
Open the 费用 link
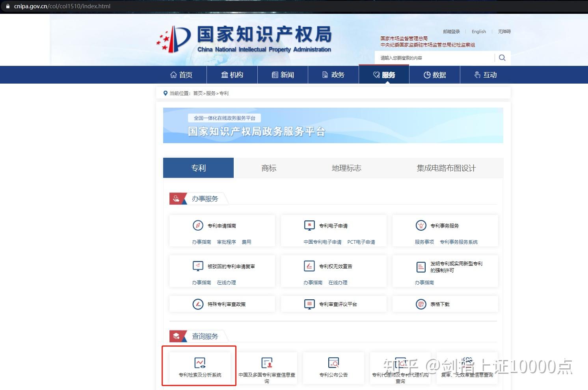pyautogui.click(x=246, y=242)
